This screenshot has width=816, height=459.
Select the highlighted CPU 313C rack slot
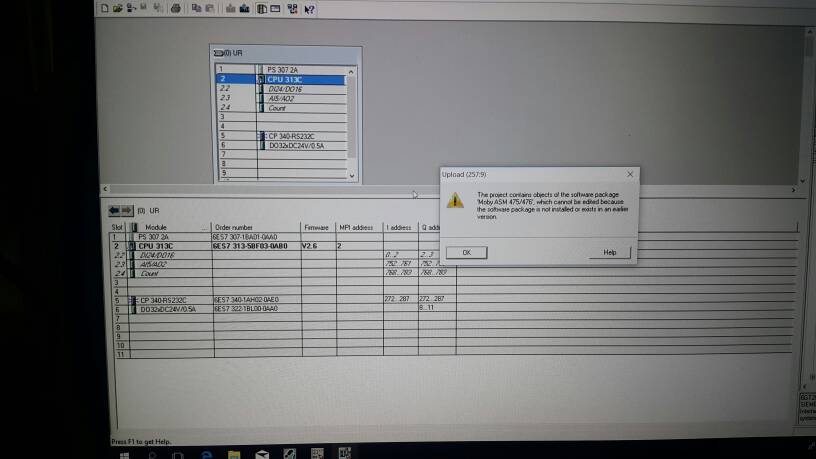[x=281, y=79]
